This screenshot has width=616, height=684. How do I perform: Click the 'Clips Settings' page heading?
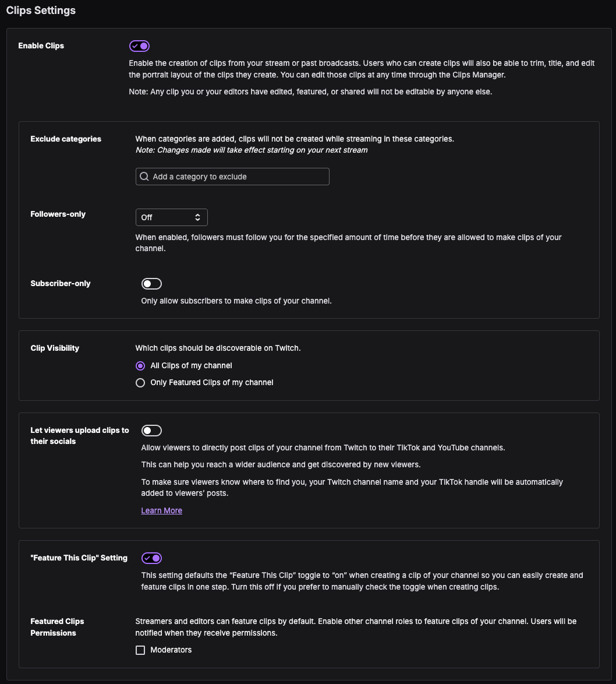41,10
